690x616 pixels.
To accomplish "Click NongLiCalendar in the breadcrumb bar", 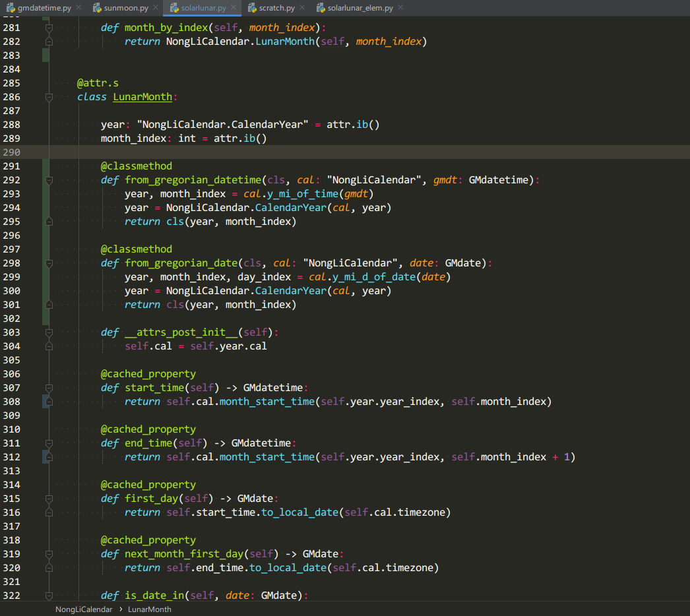I will click(83, 609).
